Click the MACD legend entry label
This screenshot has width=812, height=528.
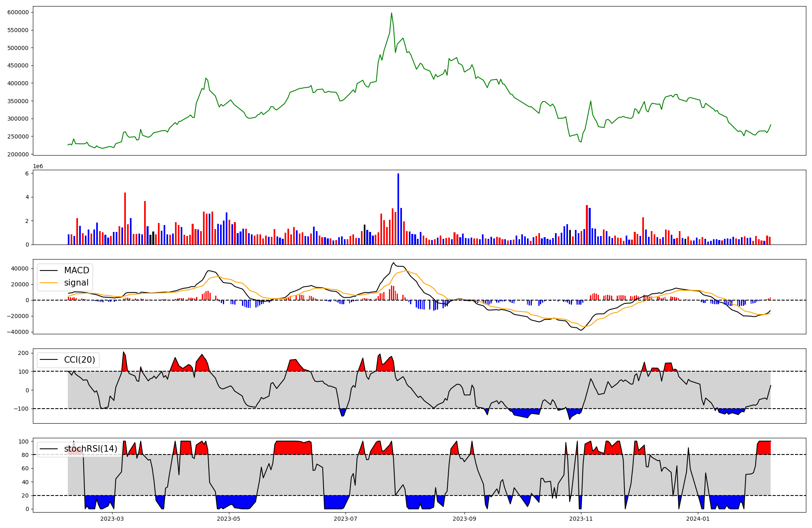click(x=76, y=270)
